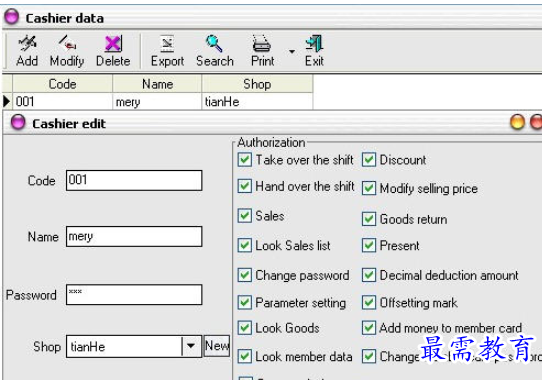Sort by the Name column header
The image size is (542, 380).
coord(157,84)
